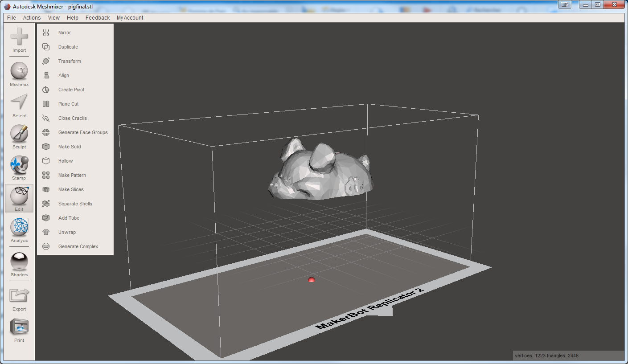The image size is (628, 364).
Task: Choose the Close Cracks label
Action: (x=73, y=118)
